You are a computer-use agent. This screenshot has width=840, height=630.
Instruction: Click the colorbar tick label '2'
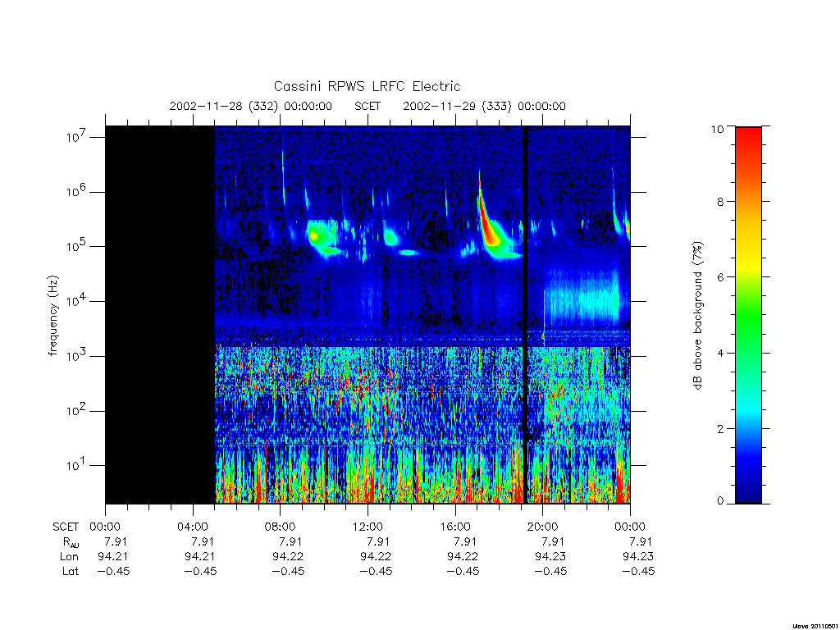(720, 428)
